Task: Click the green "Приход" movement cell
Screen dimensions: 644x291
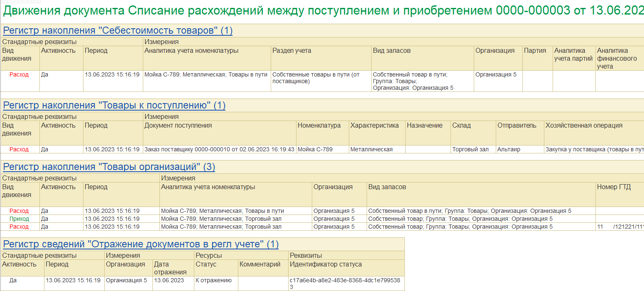Action: click(19, 219)
